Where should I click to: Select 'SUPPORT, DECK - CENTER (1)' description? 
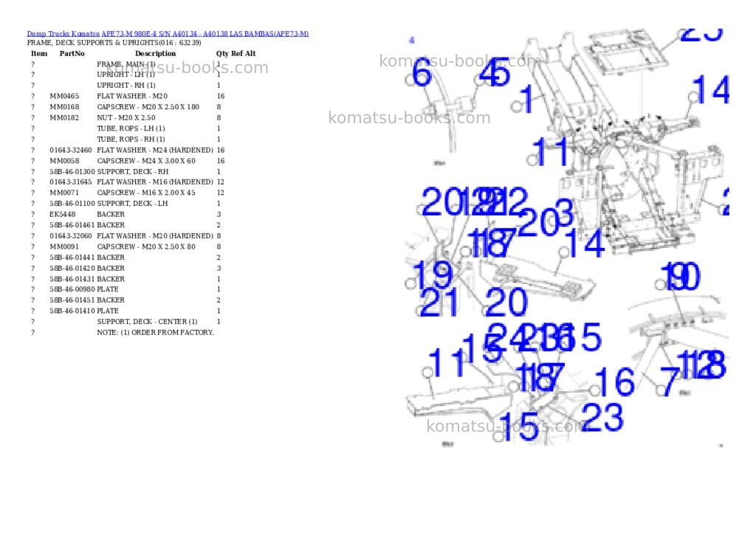click(147, 322)
